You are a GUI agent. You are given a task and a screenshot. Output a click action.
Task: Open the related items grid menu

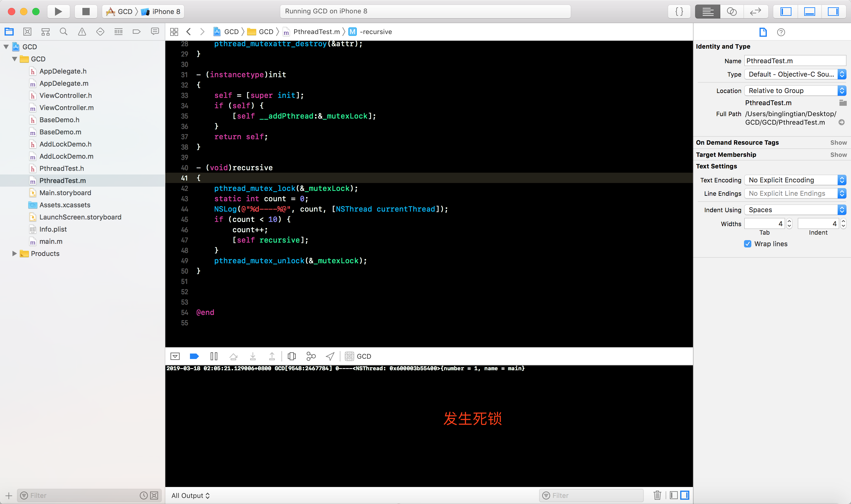click(x=174, y=32)
